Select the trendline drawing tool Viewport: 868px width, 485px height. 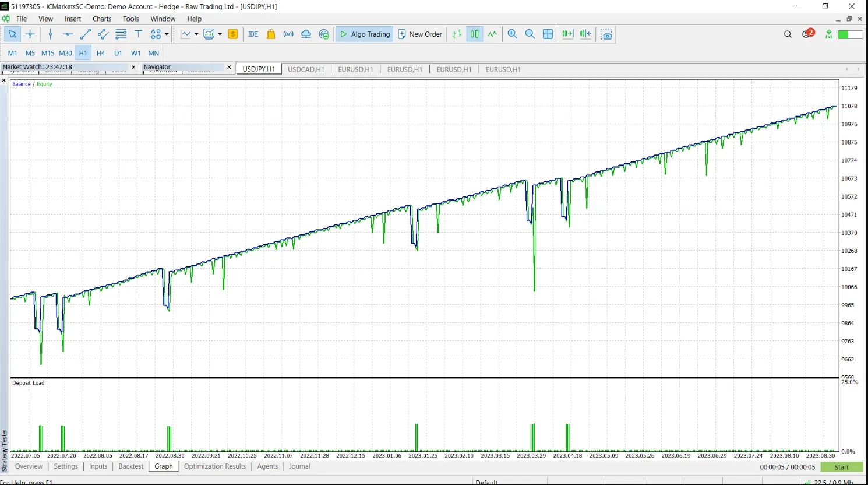86,34
